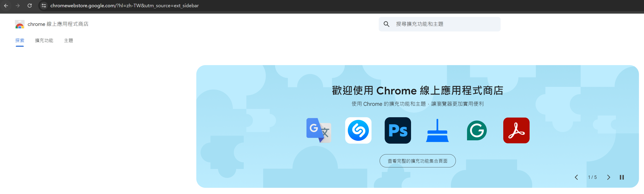Screen dimensions: 644x194
Task: Click the URL address bar text
Action: coord(124,5)
